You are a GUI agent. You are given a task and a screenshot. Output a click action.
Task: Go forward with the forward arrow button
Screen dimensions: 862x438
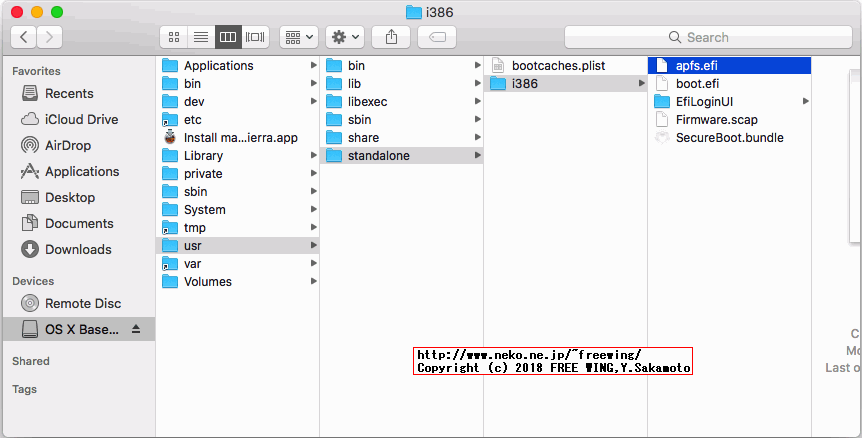point(49,37)
